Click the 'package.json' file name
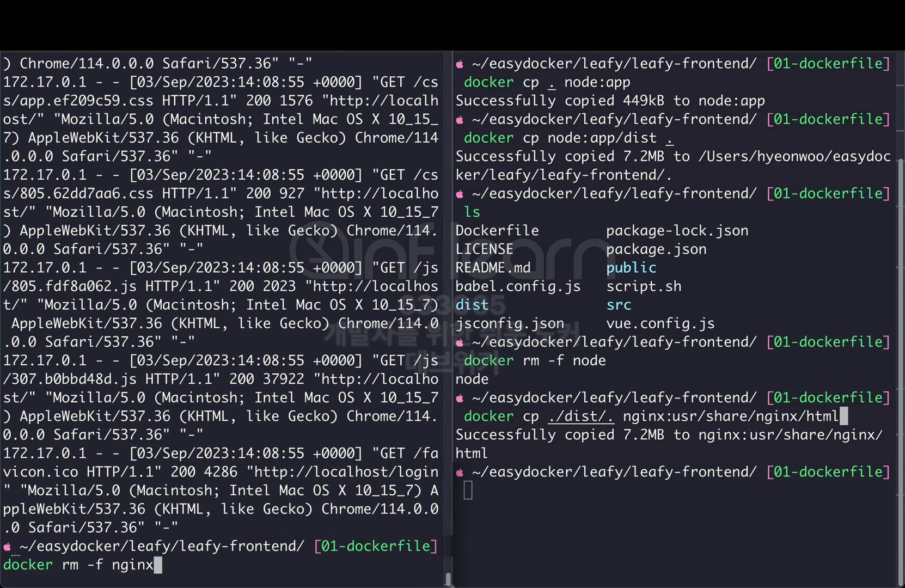The image size is (905, 588). click(656, 249)
